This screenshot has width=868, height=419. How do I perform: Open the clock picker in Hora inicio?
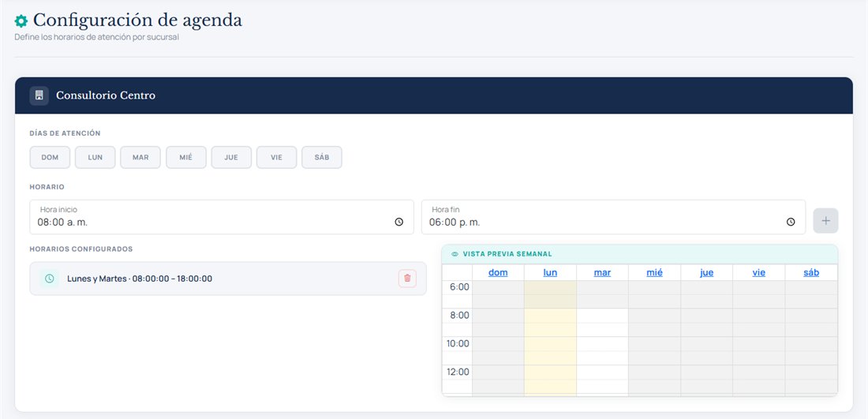[399, 222]
